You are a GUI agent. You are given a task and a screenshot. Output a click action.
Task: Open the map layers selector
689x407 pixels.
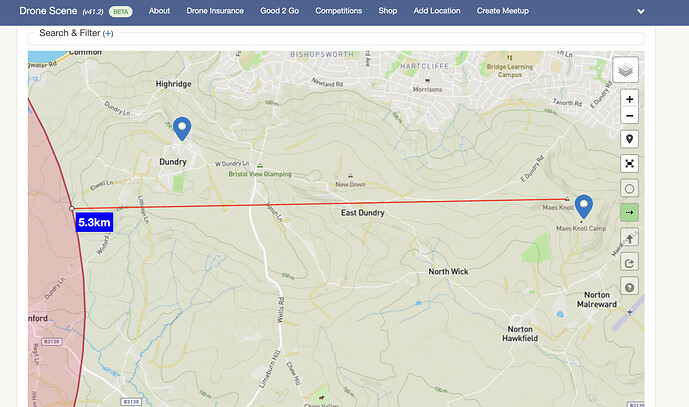(625, 70)
